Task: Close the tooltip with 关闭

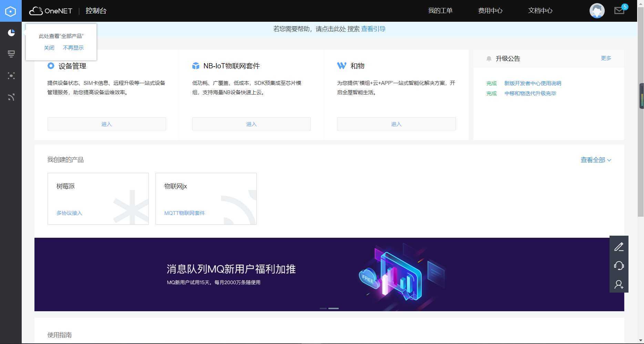Action: [49, 48]
